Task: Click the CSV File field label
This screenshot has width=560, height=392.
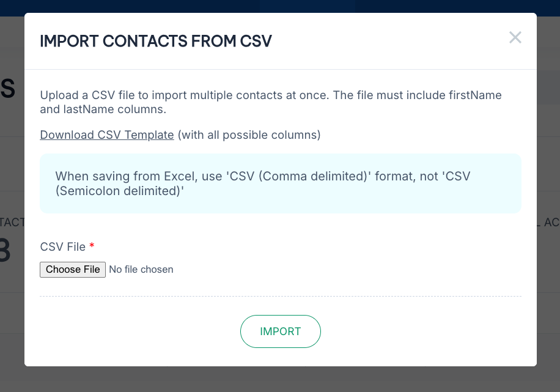Action: (62, 246)
